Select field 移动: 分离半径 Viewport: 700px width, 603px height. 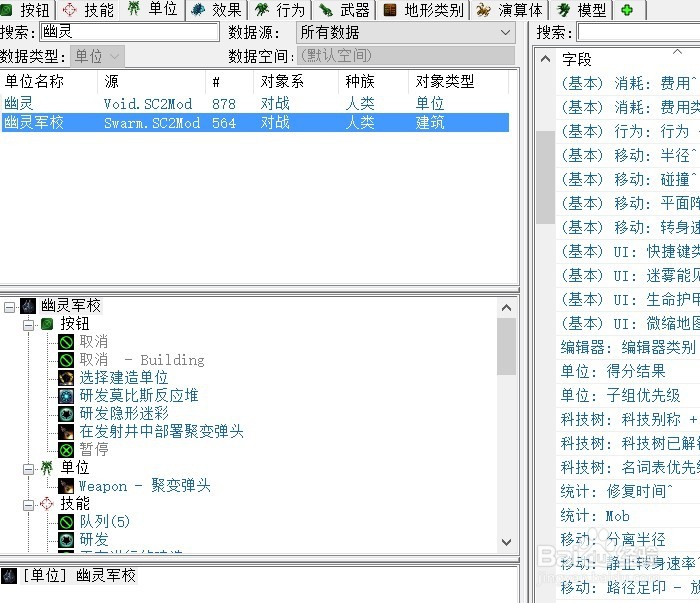click(629, 540)
